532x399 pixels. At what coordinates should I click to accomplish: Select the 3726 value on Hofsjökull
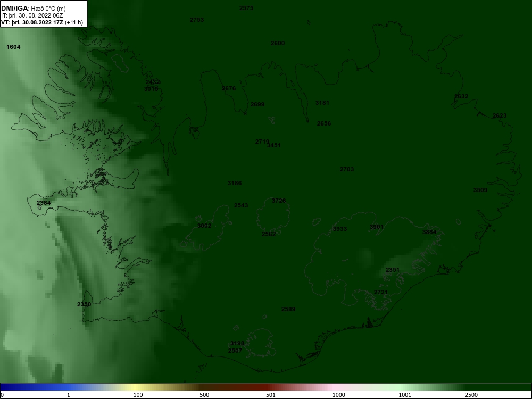pyautogui.click(x=279, y=201)
